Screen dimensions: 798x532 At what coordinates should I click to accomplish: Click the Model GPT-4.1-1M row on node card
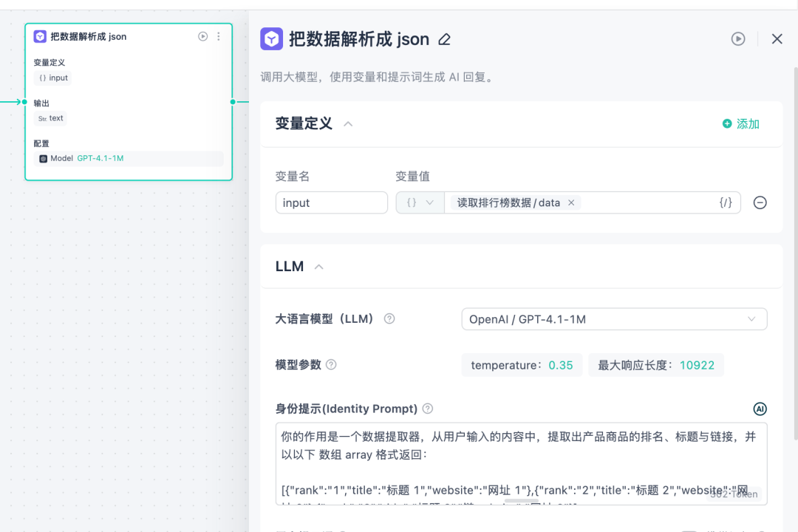[129, 158]
